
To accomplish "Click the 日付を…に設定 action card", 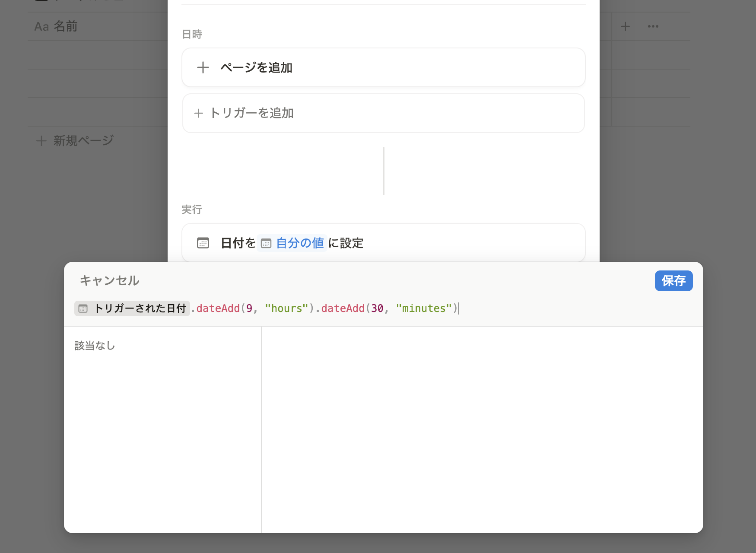I will (384, 242).
